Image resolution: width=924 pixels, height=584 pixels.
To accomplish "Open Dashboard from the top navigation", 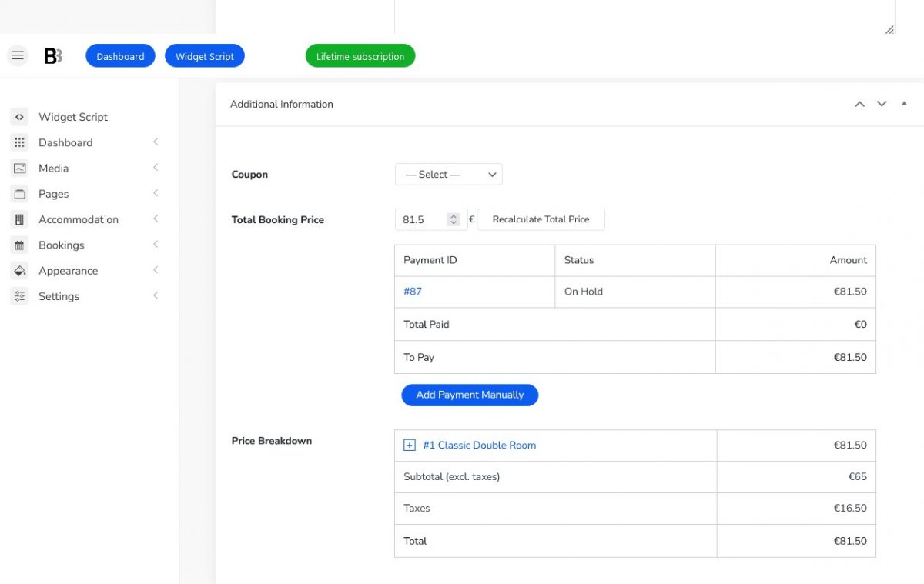I will click(120, 55).
